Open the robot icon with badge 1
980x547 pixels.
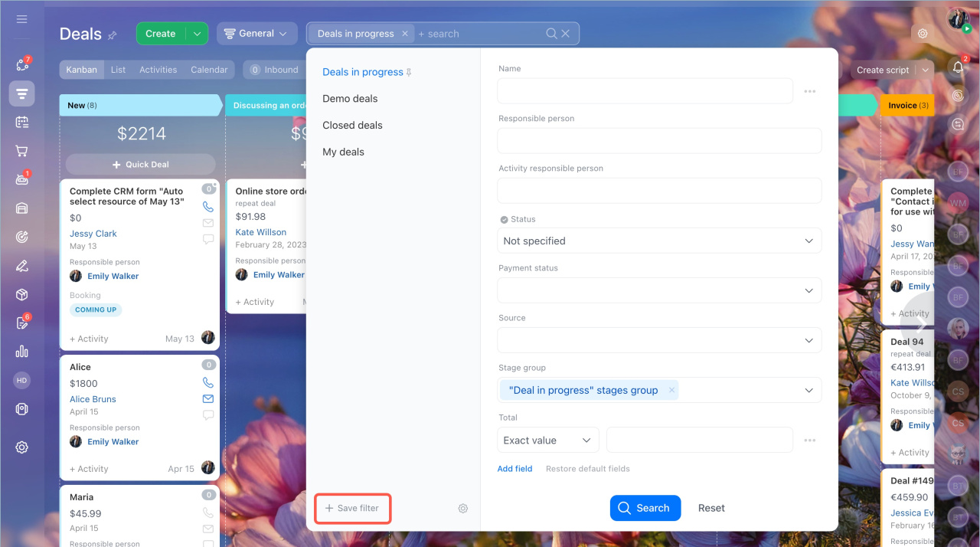coord(21,179)
